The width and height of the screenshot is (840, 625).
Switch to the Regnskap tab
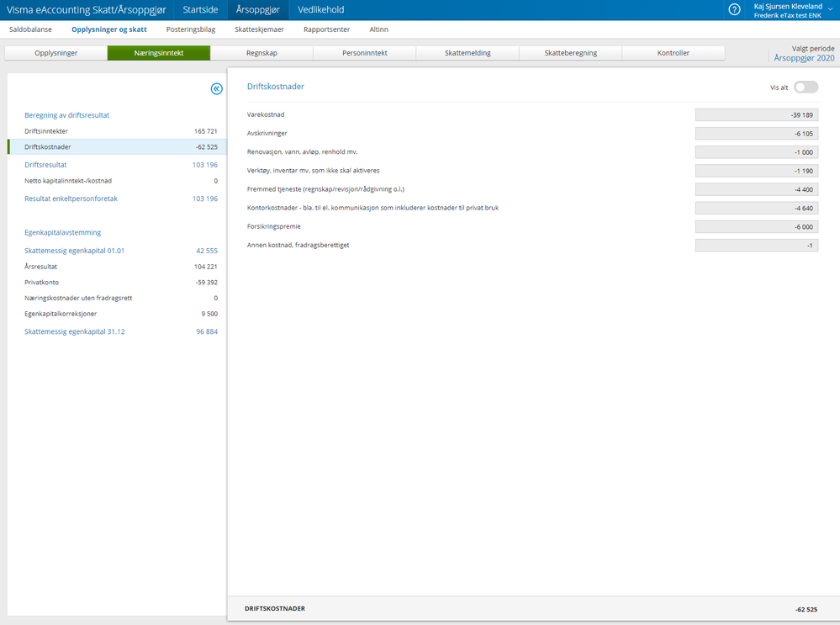tap(262, 53)
